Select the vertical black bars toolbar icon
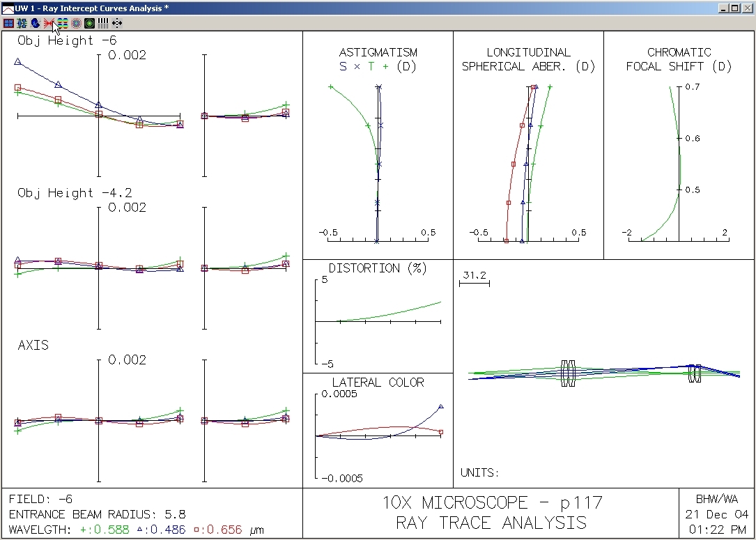 point(102,23)
